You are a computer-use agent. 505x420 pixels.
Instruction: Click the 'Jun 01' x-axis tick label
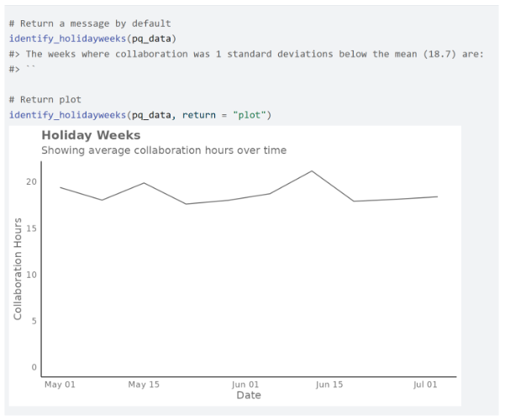coord(245,385)
